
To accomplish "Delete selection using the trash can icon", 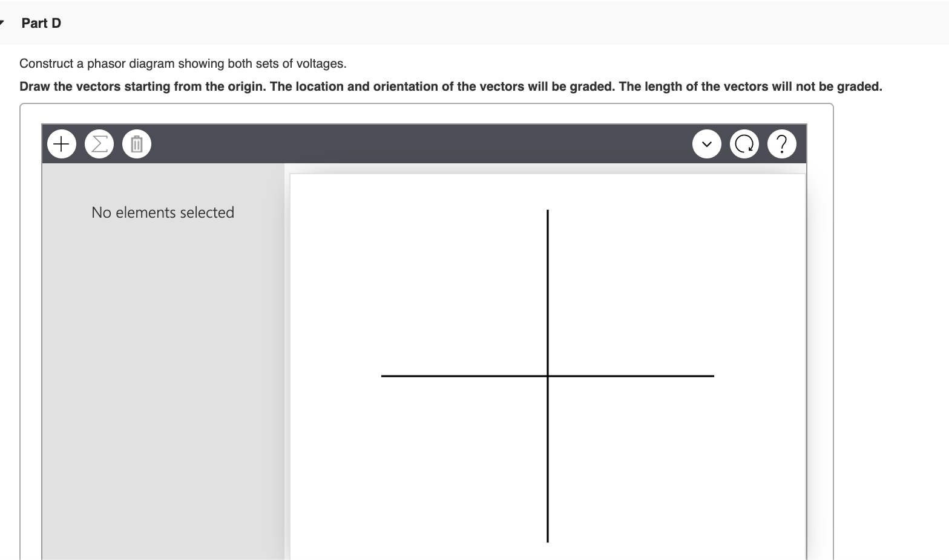I will 136,144.
